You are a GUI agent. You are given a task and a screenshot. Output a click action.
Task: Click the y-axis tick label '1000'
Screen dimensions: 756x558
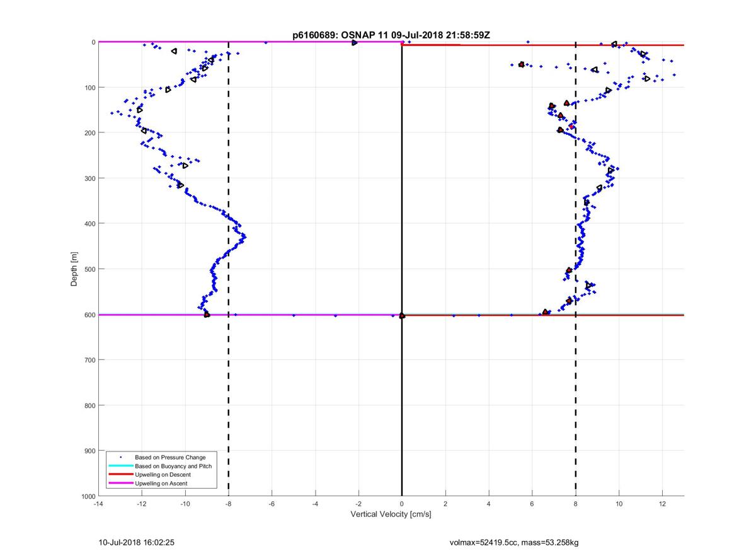pos(88,496)
